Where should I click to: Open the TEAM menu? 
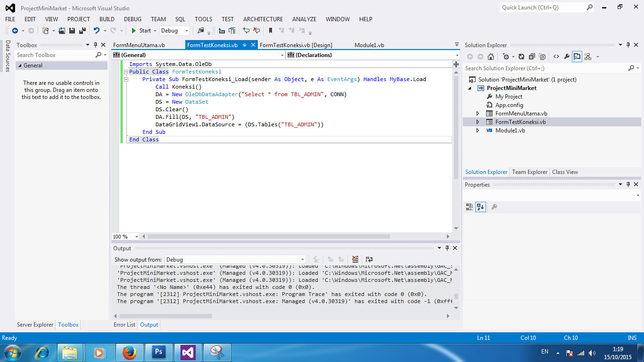pyautogui.click(x=158, y=19)
